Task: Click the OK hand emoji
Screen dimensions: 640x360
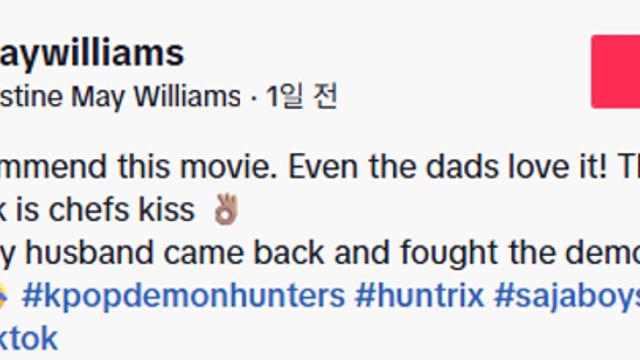Action: coord(227,210)
